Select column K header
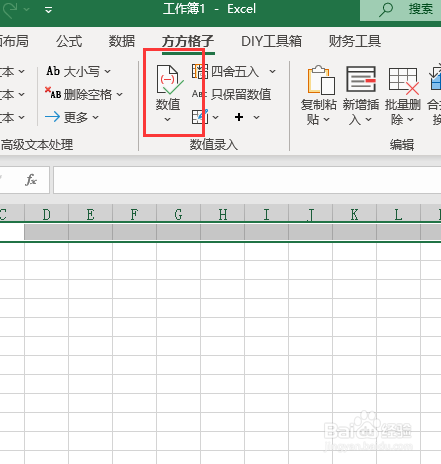 coord(354,214)
